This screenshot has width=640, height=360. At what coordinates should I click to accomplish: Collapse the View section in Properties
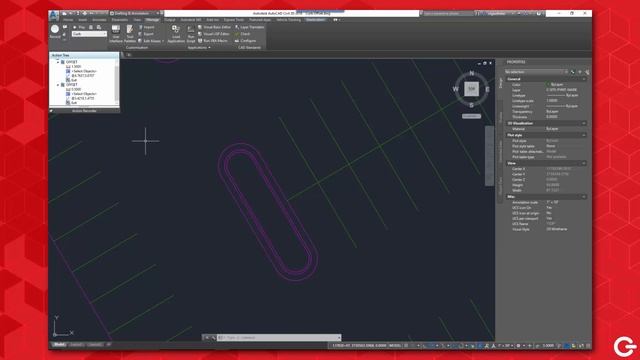[584, 163]
